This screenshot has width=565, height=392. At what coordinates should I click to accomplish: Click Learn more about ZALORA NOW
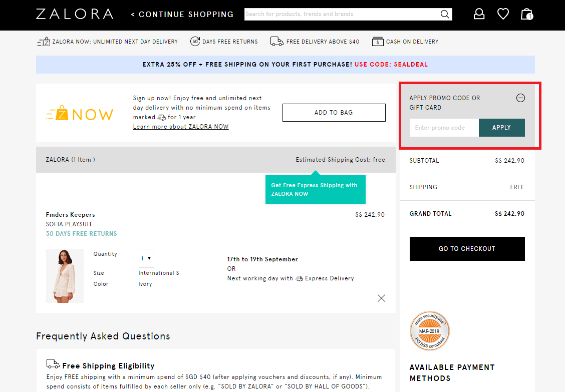[180, 127]
